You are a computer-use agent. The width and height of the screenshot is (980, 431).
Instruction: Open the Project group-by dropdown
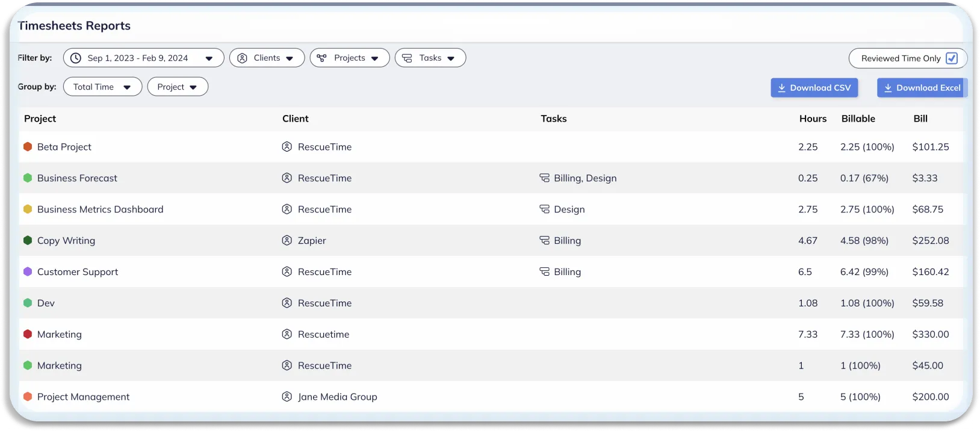[178, 87]
